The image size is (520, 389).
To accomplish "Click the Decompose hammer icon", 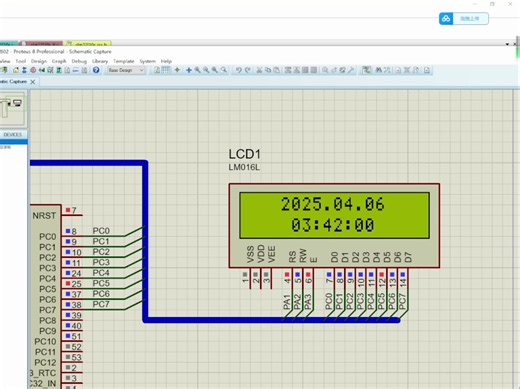I will tap(351, 70).
